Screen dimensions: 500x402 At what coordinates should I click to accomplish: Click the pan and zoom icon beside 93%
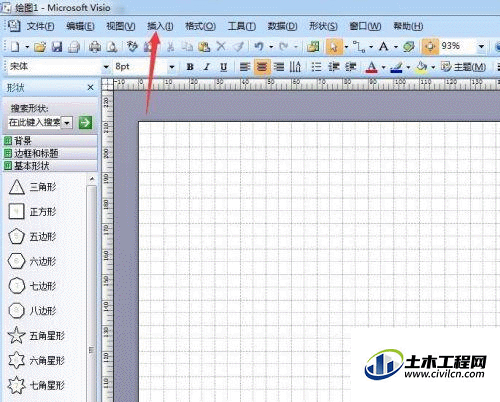pos(430,46)
